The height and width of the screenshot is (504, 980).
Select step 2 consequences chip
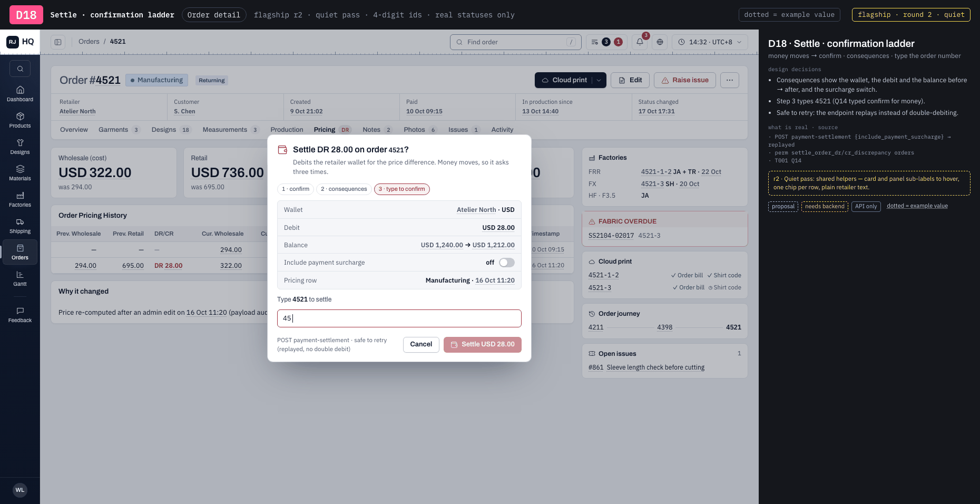point(344,189)
